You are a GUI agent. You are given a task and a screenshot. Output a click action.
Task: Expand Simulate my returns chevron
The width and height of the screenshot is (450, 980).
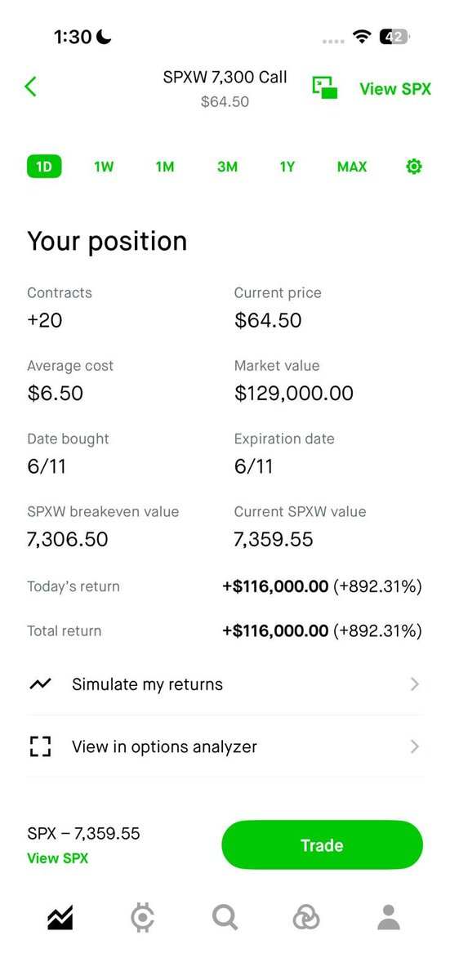click(415, 684)
